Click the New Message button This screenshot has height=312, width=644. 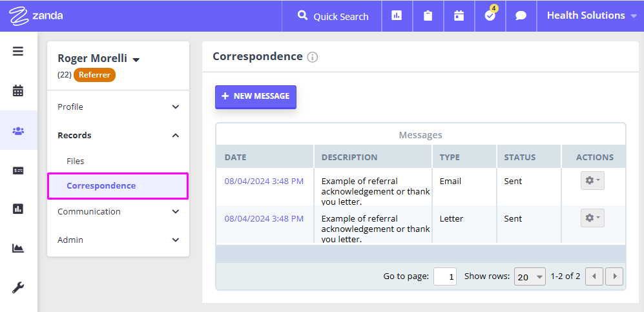(255, 96)
